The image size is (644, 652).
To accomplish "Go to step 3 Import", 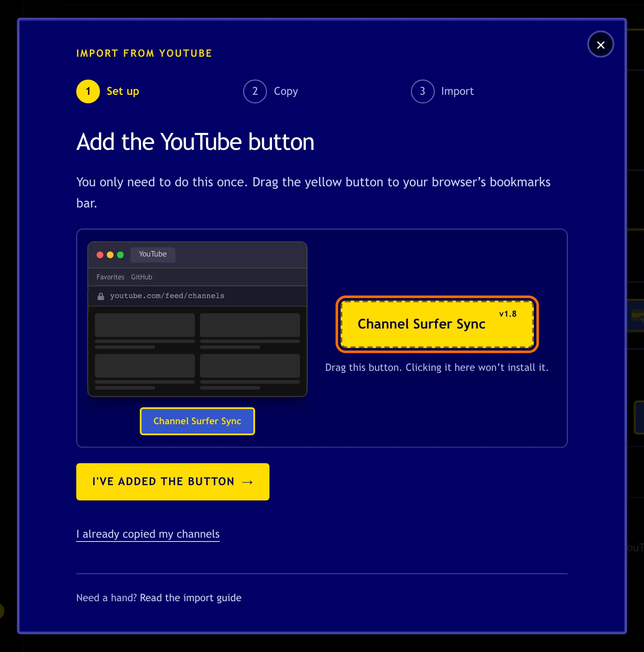I will tap(442, 91).
